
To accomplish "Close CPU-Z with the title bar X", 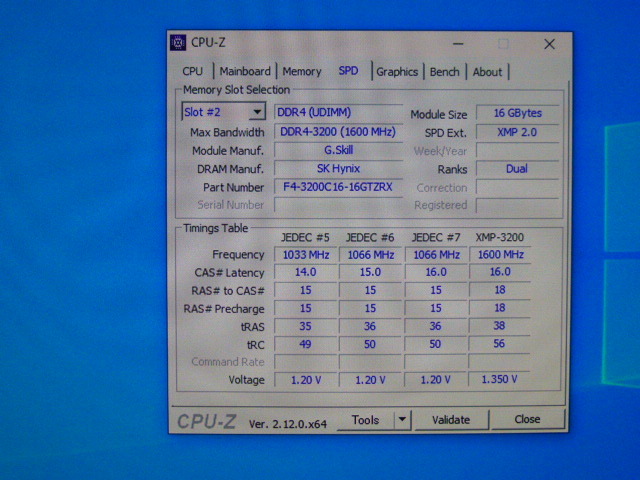I will point(549,44).
